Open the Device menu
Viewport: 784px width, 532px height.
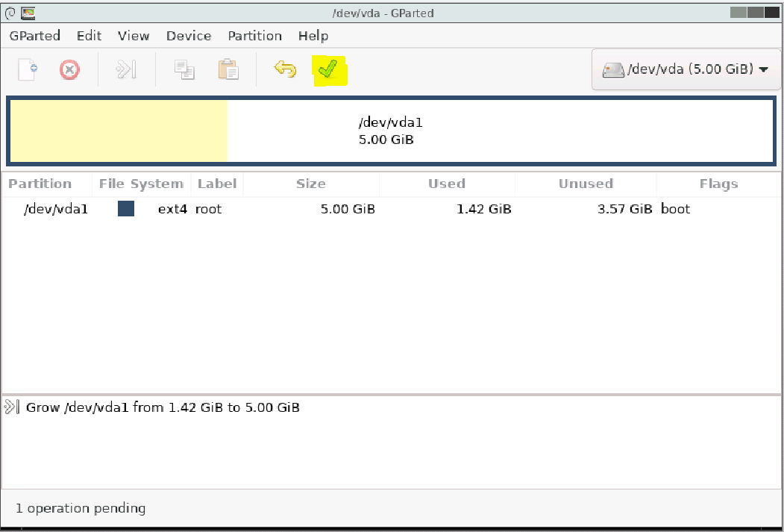pos(189,36)
